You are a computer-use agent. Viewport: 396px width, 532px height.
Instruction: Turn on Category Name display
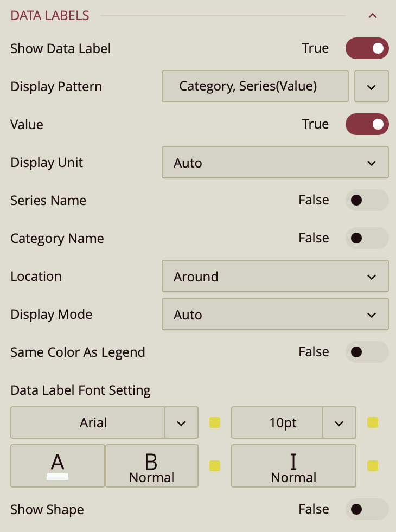tap(367, 238)
